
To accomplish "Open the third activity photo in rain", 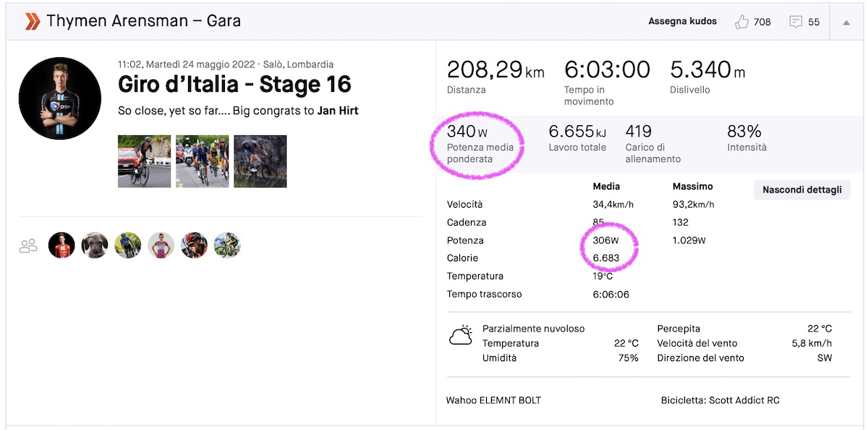I will pyautogui.click(x=260, y=161).
